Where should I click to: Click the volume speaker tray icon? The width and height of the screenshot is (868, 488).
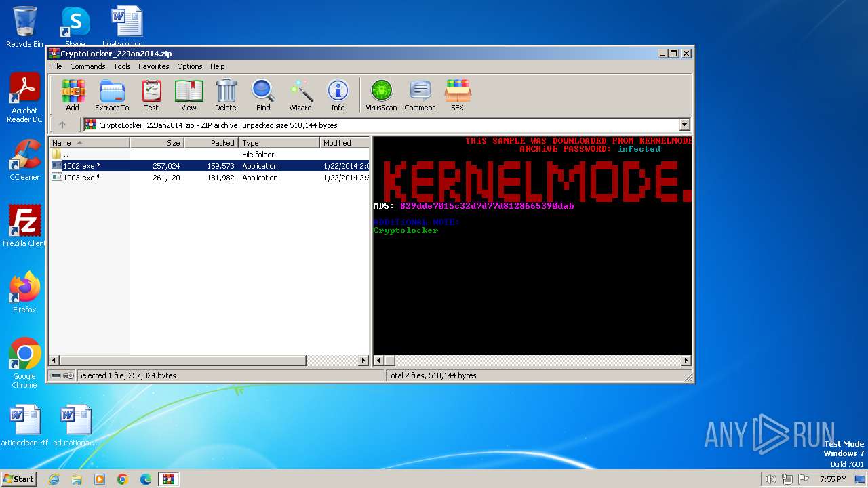770,479
